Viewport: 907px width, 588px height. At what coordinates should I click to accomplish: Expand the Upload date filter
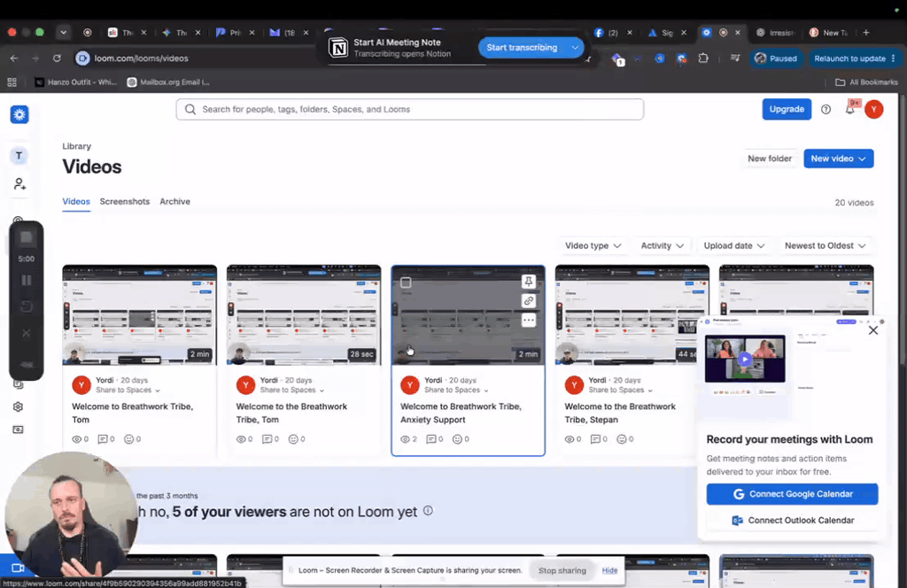tap(734, 245)
